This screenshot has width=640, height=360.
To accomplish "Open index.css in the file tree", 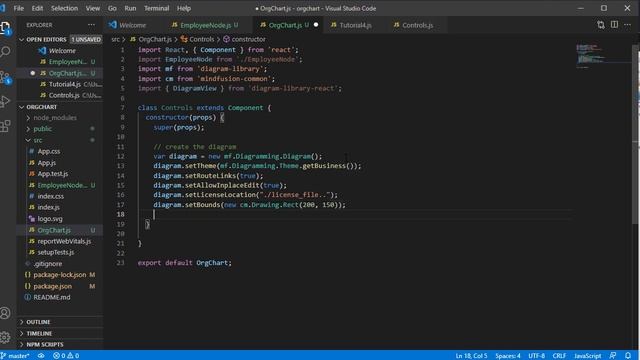I will (x=51, y=196).
